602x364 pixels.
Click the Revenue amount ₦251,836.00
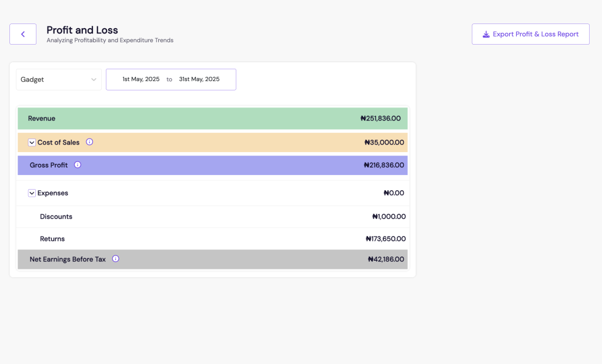pyautogui.click(x=380, y=119)
